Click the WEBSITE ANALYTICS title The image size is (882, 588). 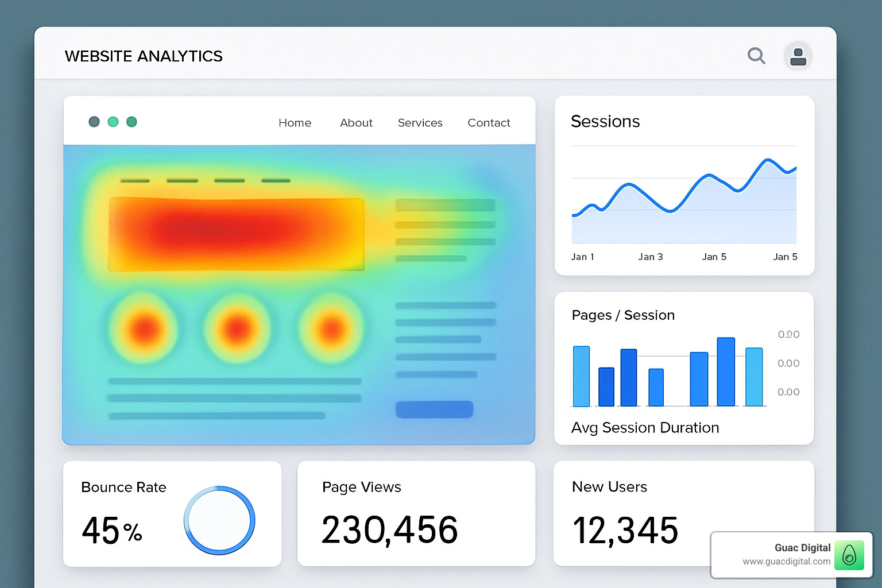[144, 56]
